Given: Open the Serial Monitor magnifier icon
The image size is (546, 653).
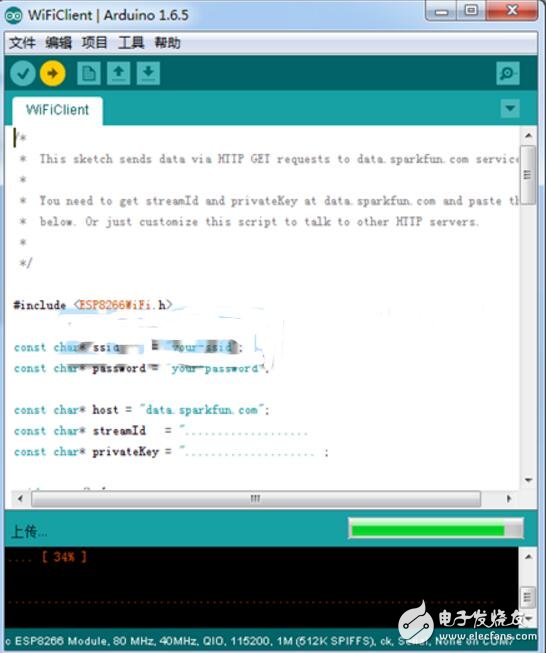Looking at the screenshot, I should click(508, 73).
